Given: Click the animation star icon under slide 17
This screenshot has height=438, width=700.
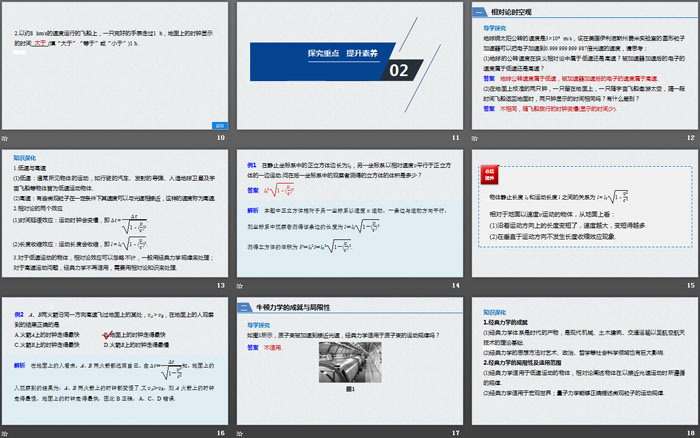Looking at the screenshot, I should point(240,433).
